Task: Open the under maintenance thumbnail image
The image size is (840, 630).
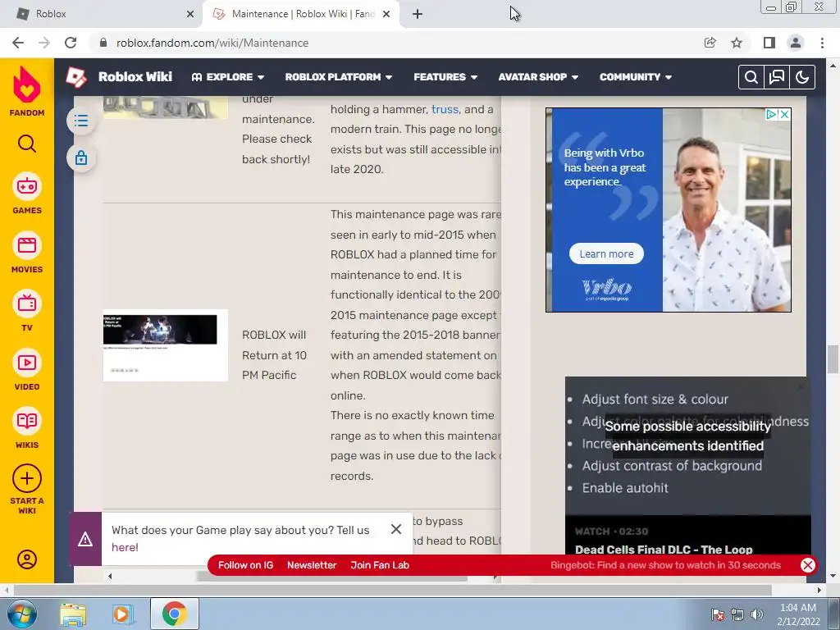Action: click(166, 107)
